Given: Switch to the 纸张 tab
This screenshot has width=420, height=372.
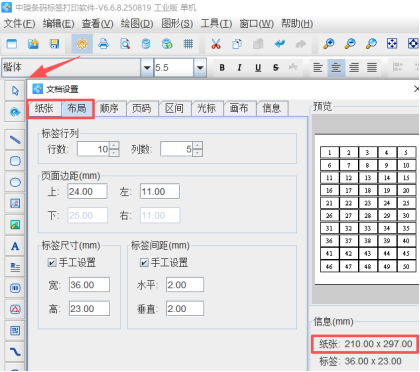Looking at the screenshot, I should pos(44,108).
